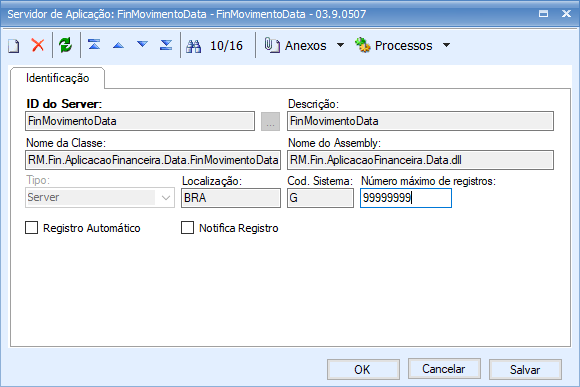
Task: Click the 10/16 record counter
Action: click(226, 46)
